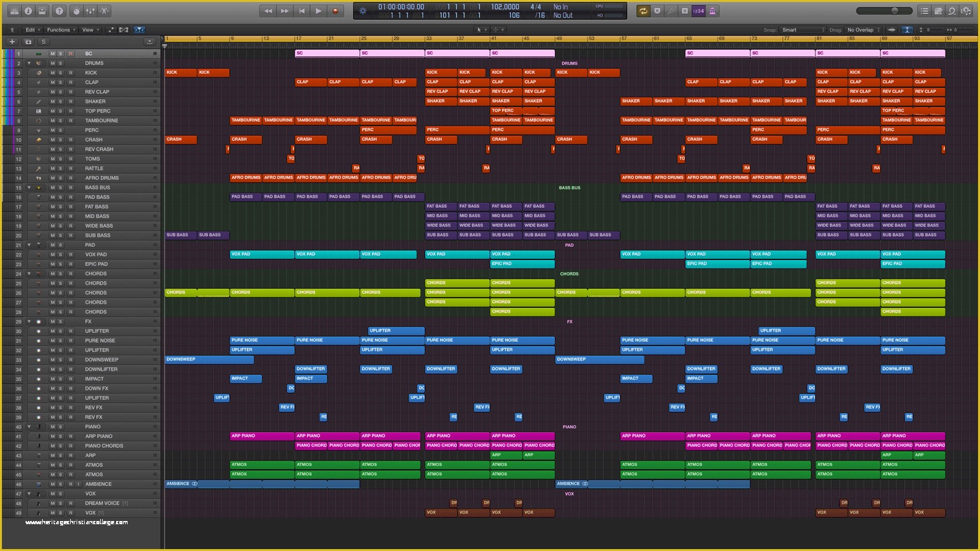The height and width of the screenshot is (551, 980).
Task: Click the Rewind transport button
Action: click(x=268, y=11)
